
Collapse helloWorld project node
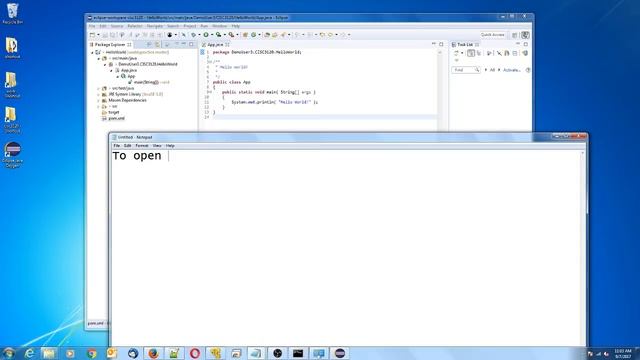(x=92, y=53)
